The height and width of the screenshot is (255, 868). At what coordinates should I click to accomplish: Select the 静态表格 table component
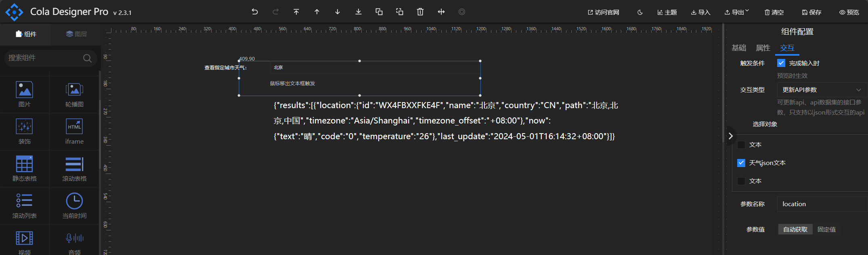coord(25,168)
